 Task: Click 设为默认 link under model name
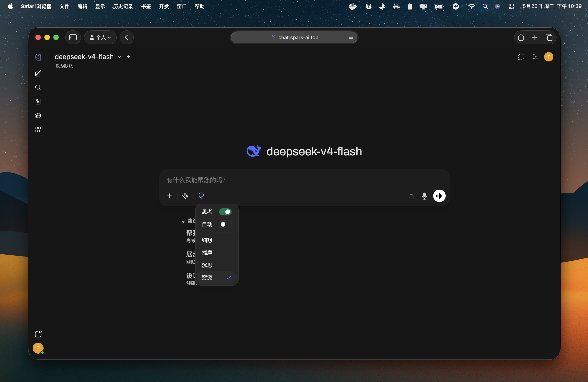(x=64, y=66)
